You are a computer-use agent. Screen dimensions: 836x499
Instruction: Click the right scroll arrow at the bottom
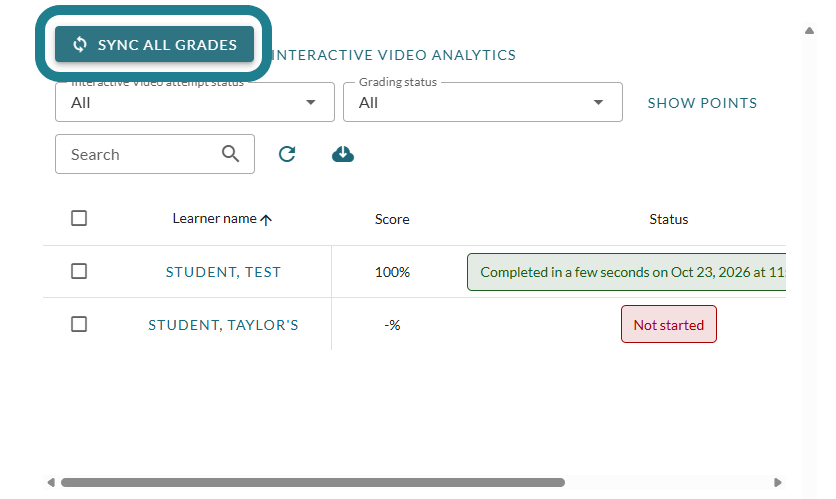(778, 482)
